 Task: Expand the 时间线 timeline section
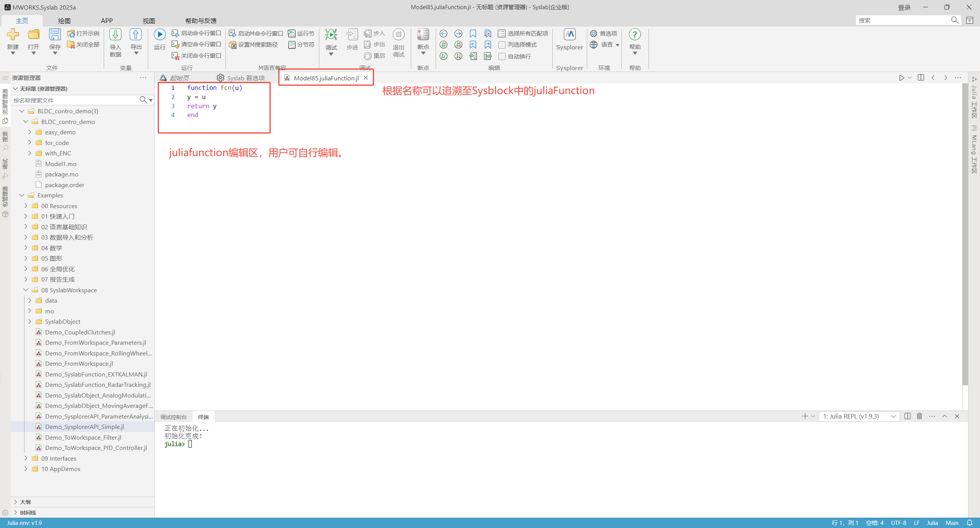[x=15, y=513]
